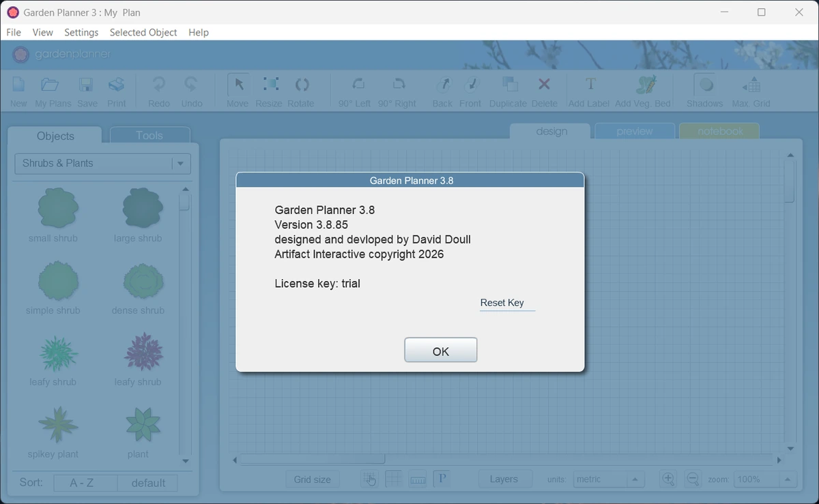Open the Settings menu
The width and height of the screenshot is (819, 504).
coord(81,32)
